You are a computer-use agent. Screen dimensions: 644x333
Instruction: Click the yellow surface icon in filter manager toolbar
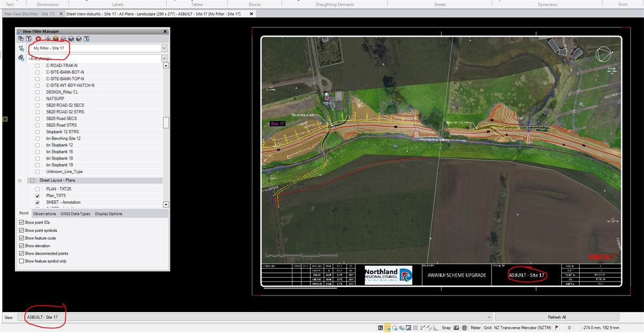pos(56,38)
